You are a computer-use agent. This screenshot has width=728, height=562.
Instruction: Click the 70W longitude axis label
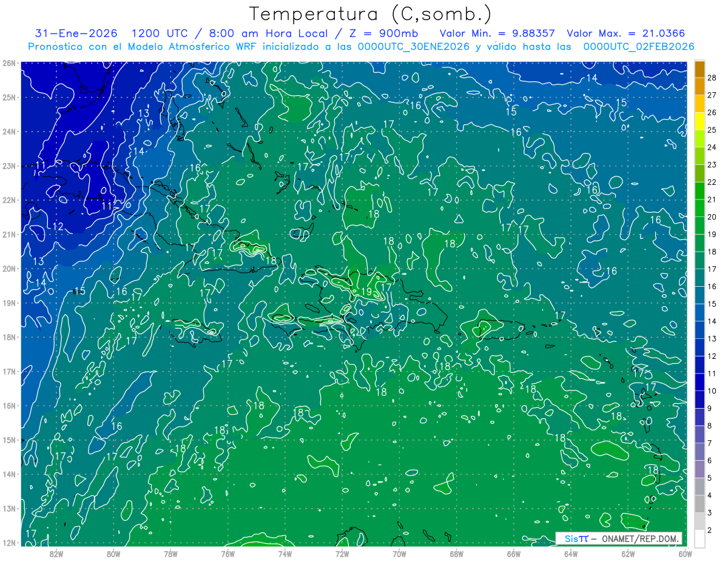[399, 553]
